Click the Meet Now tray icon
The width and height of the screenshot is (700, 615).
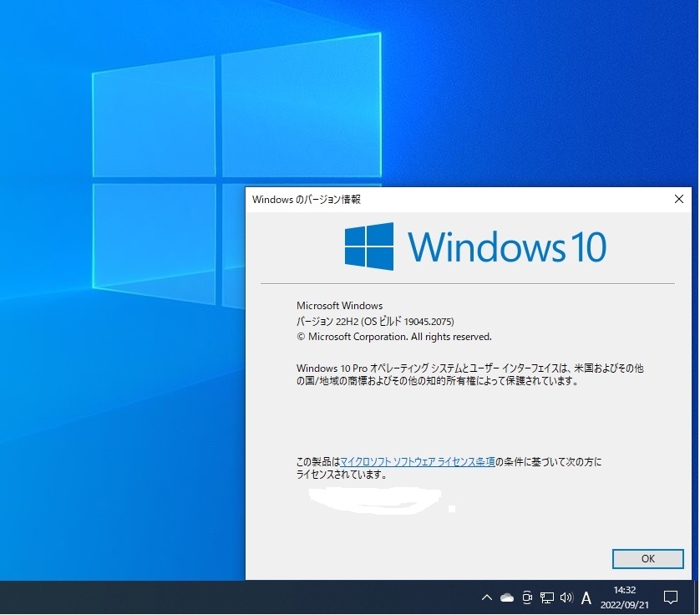(x=527, y=597)
